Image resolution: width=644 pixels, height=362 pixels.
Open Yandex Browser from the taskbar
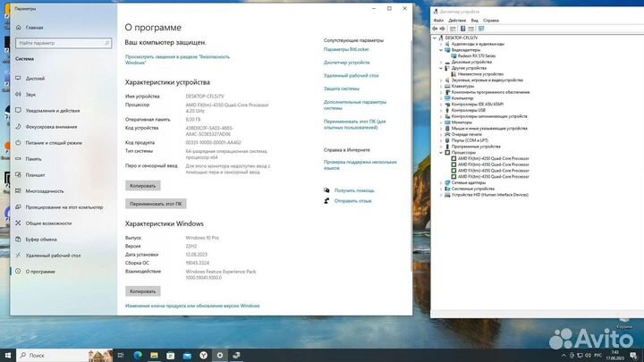coord(203,356)
